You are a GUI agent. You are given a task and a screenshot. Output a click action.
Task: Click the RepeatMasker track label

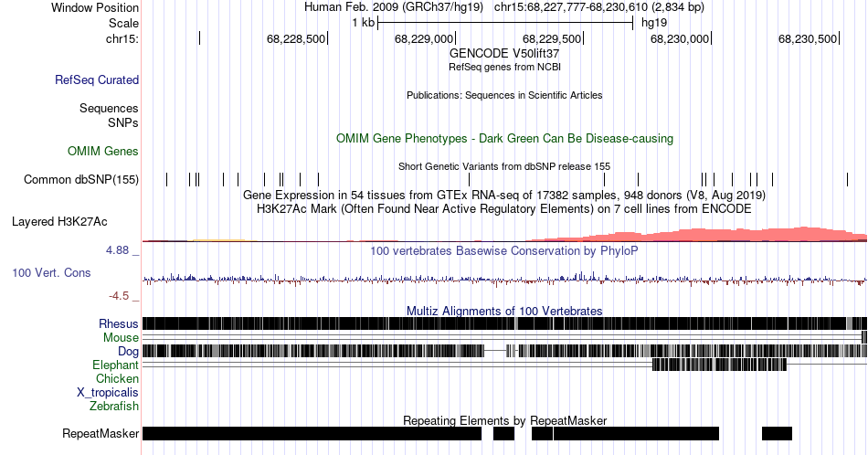(101, 433)
